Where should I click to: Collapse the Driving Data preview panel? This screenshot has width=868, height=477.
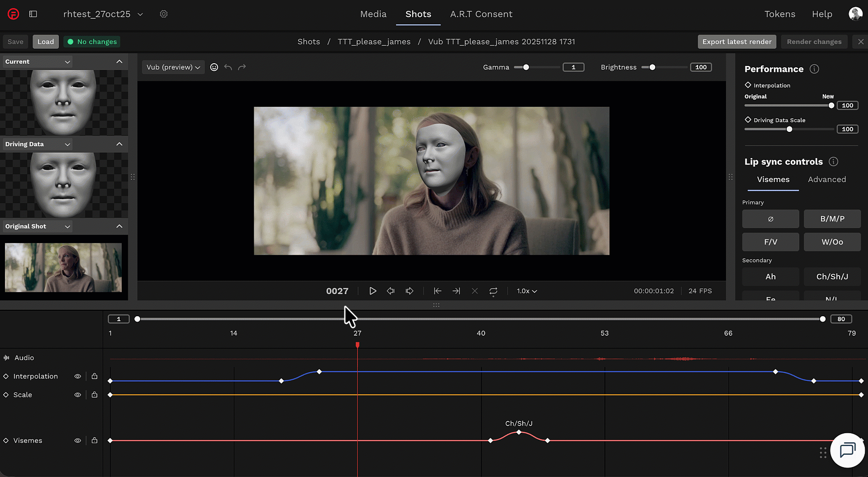(x=119, y=144)
